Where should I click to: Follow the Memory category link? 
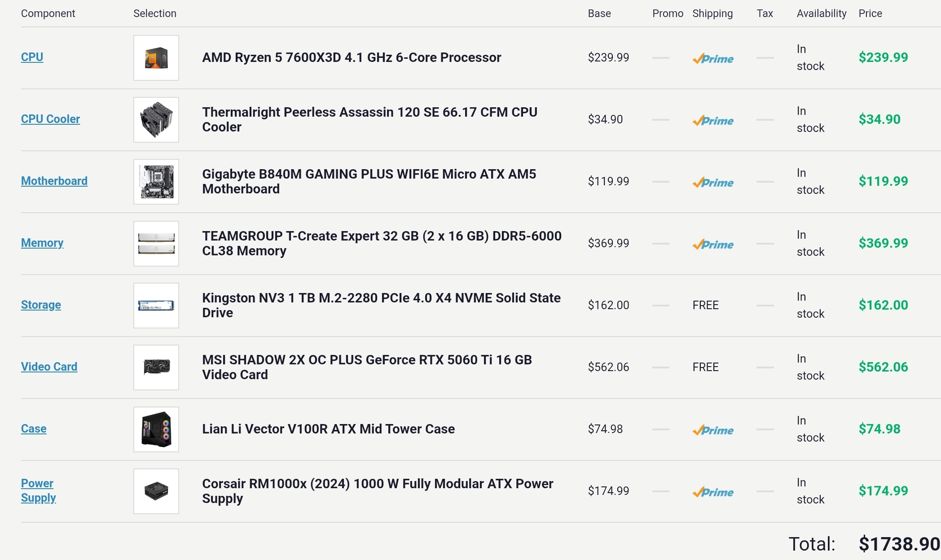42,243
